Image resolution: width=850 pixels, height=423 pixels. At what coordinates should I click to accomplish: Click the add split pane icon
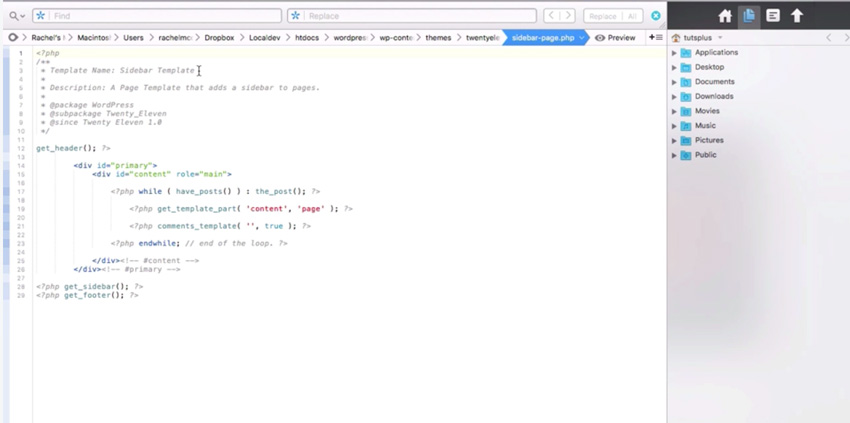click(655, 37)
